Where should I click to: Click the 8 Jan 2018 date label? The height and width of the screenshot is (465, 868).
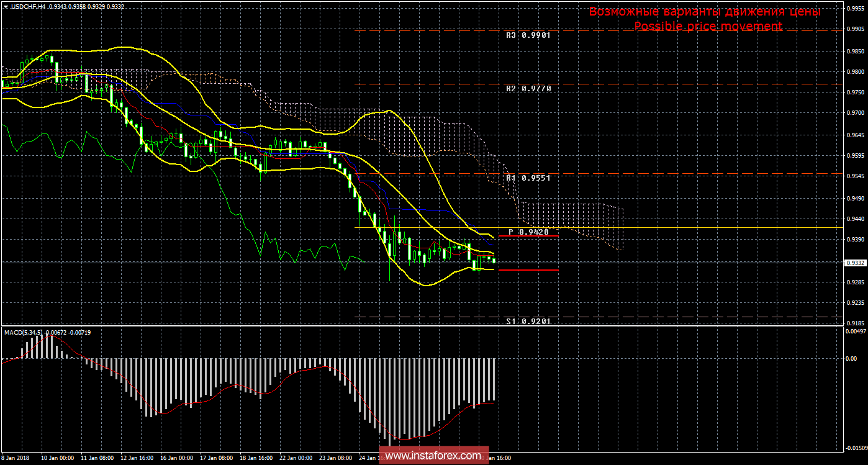click(16, 458)
